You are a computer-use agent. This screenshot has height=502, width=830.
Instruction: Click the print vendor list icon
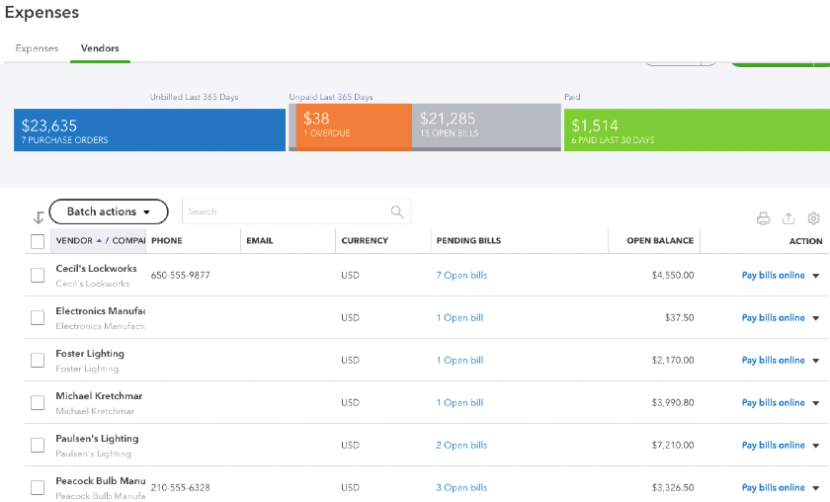coord(763,218)
